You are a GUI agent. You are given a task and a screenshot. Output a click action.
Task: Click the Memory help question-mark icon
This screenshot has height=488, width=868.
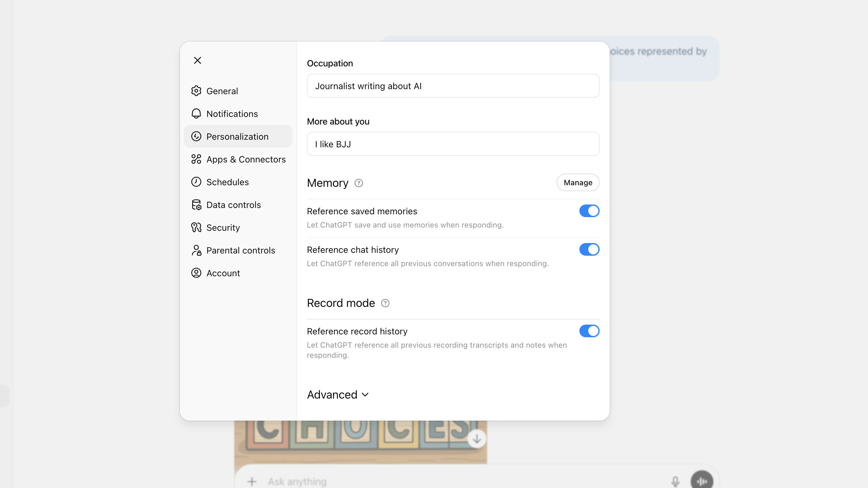click(358, 183)
